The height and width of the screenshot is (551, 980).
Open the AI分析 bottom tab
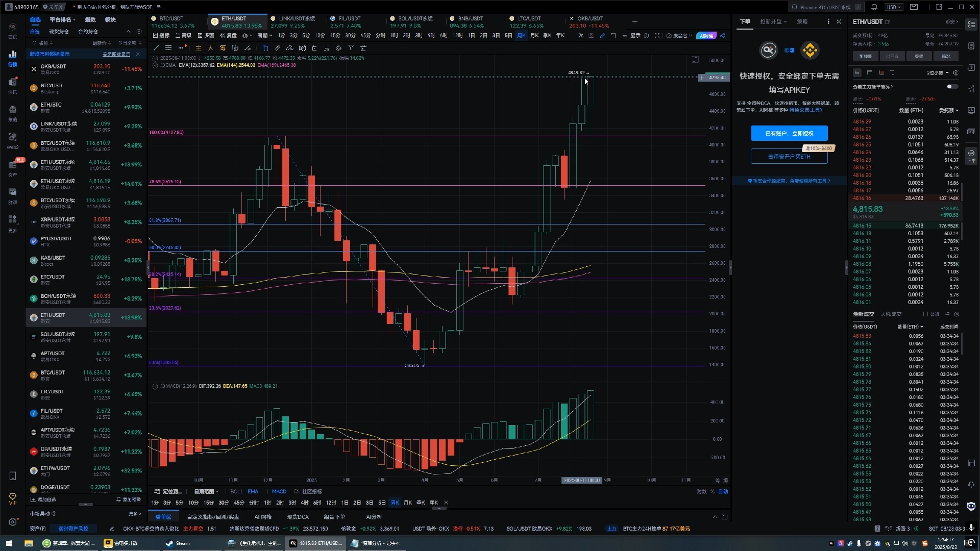pyautogui.click(x=374, y=517)
